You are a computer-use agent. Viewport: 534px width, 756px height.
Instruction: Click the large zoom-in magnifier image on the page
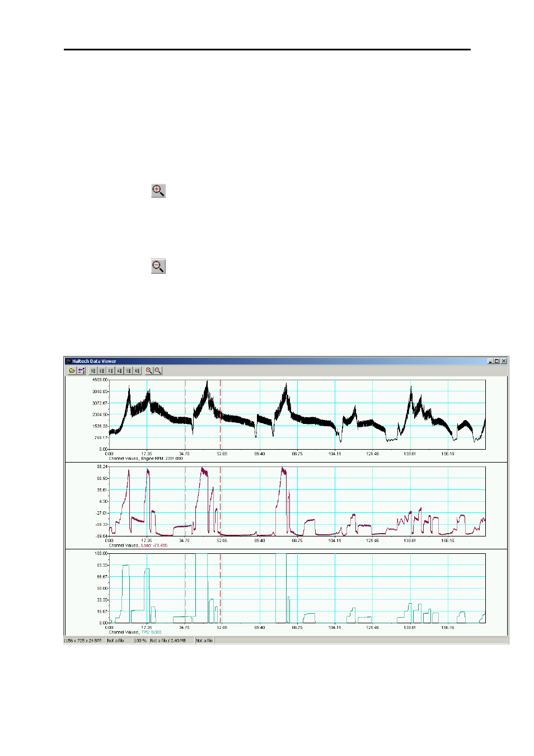pyautogui.click(x=158, y=191)
